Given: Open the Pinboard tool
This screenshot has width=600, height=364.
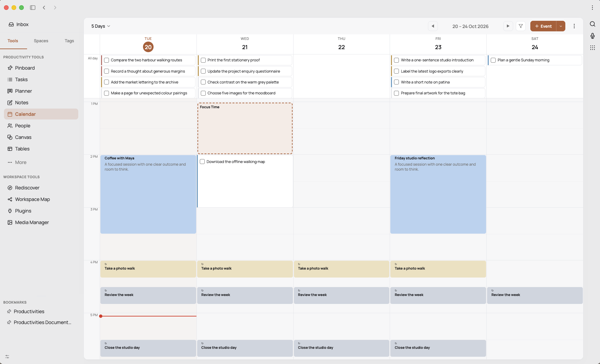Looking at the screenshot, I should (41, 68).
